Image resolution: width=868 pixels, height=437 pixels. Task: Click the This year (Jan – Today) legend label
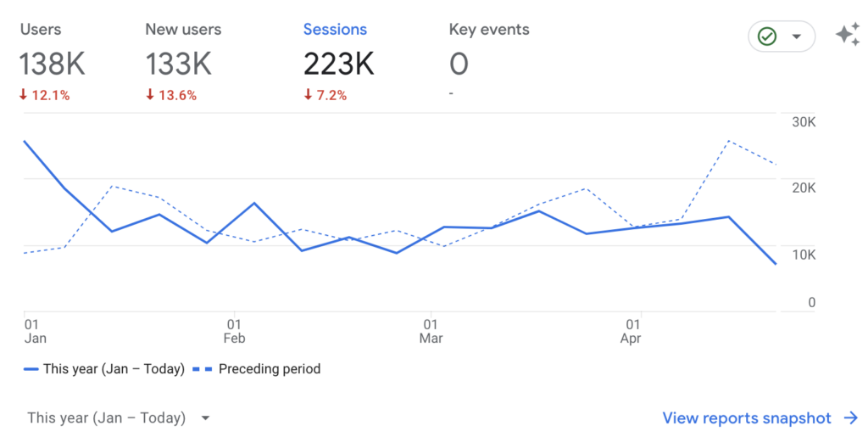point(114,369)
